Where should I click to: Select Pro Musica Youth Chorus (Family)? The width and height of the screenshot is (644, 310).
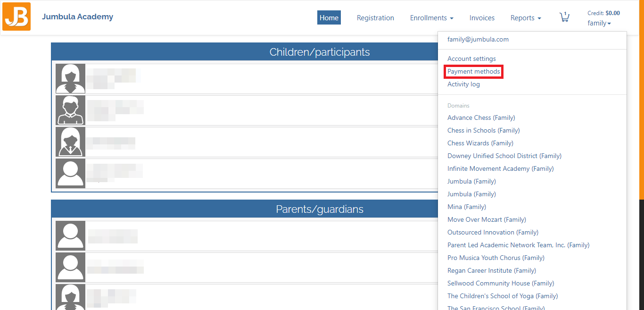496,258
